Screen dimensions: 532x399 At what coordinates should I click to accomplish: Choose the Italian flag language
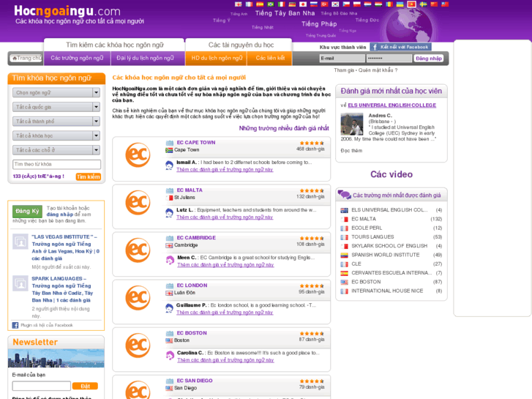coord(281,4)
